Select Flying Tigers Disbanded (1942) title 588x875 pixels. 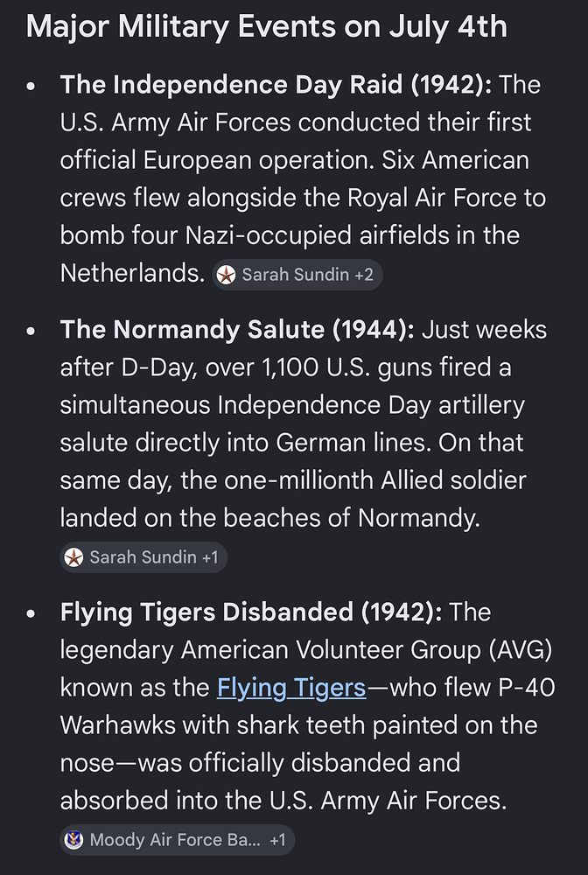[x=251, y=612]
